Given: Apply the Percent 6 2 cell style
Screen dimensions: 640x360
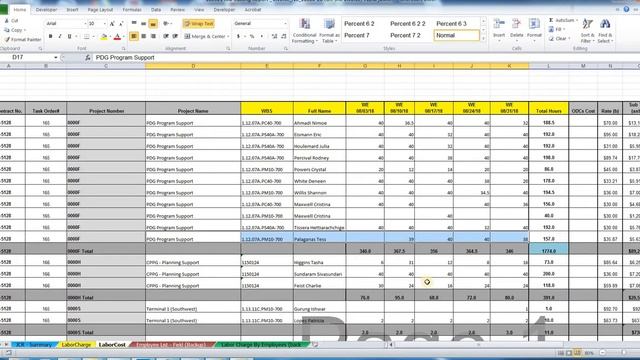Looking at the screenshot, I should [x=359, y=24].
